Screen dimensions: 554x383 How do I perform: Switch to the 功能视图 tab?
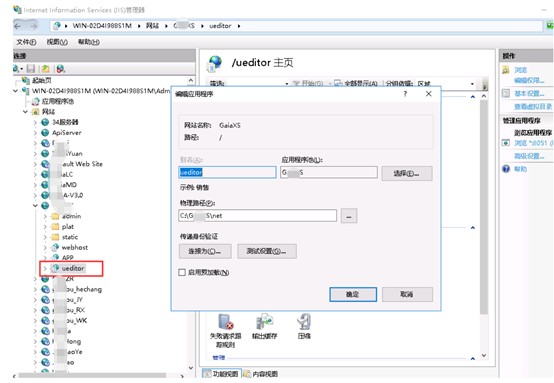point(222,374)
